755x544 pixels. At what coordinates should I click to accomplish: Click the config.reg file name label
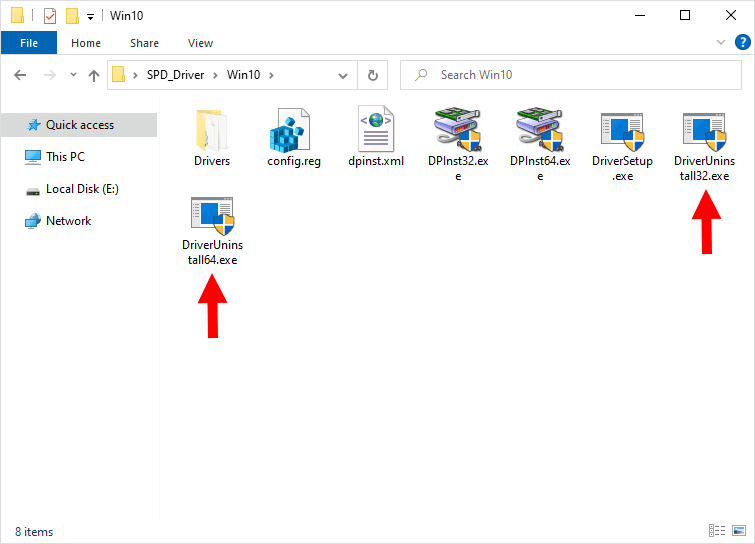pyautogui.click(x=294, y=161)
